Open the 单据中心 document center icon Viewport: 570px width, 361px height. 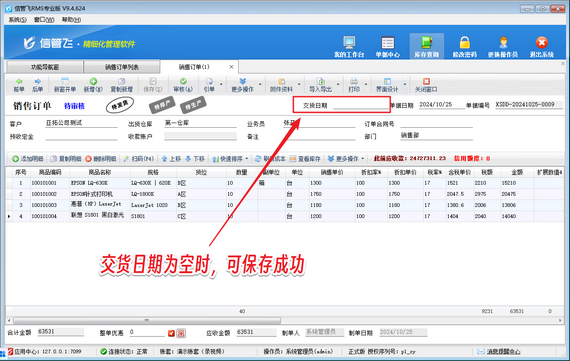pyautogui.click(x=388, y=47)
